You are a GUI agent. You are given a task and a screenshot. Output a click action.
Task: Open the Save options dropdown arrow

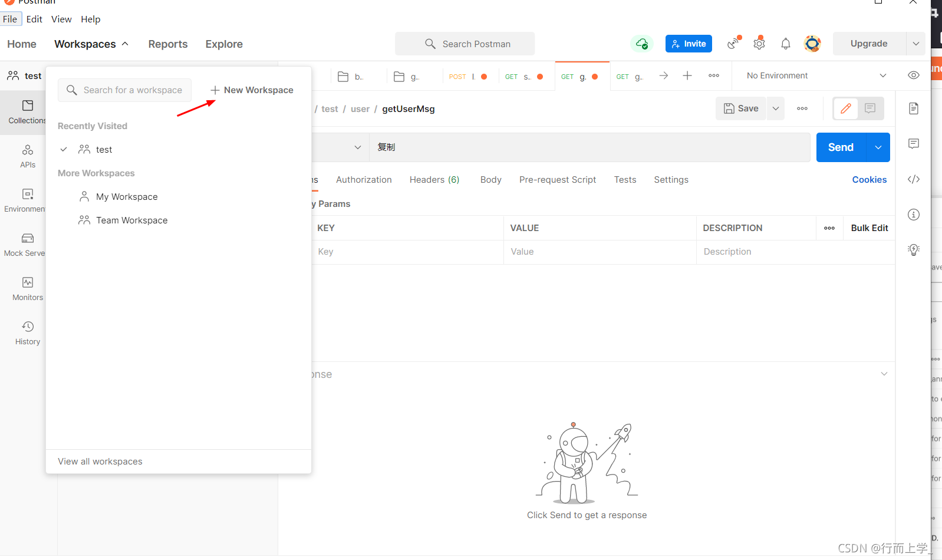click(x=776, y=108)
